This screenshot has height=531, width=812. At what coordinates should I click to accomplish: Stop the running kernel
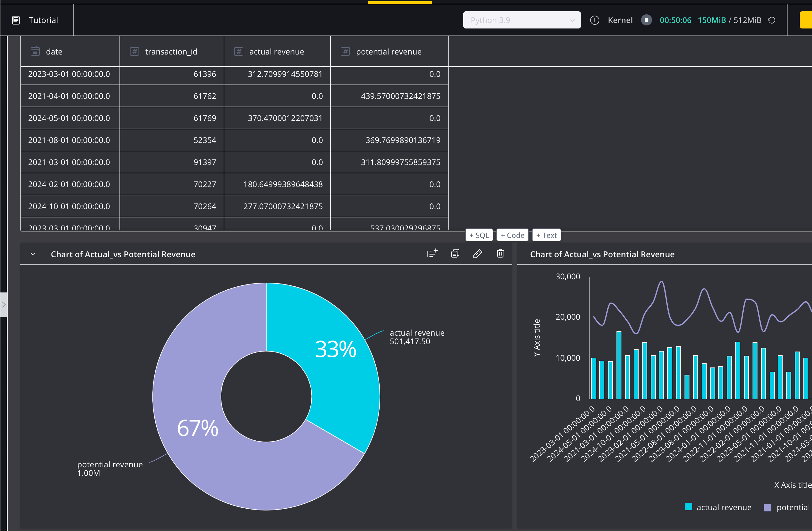click(647, 20)
